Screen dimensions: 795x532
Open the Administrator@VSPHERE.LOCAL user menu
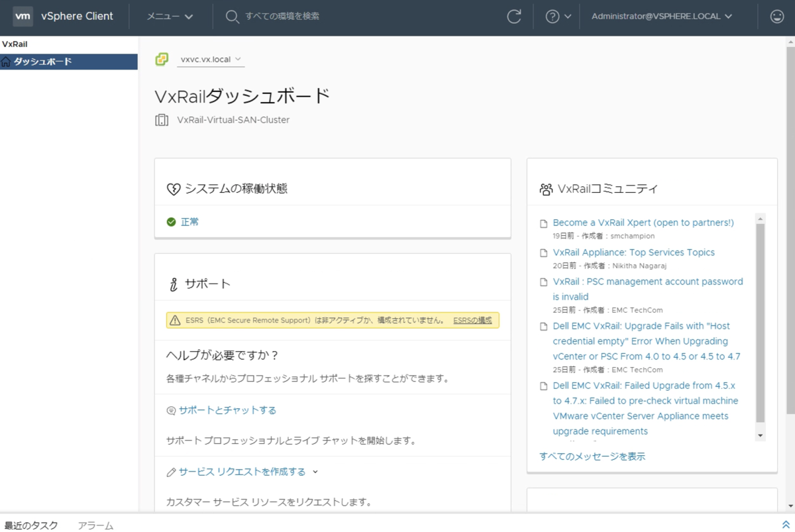click(x=661, y=17)
